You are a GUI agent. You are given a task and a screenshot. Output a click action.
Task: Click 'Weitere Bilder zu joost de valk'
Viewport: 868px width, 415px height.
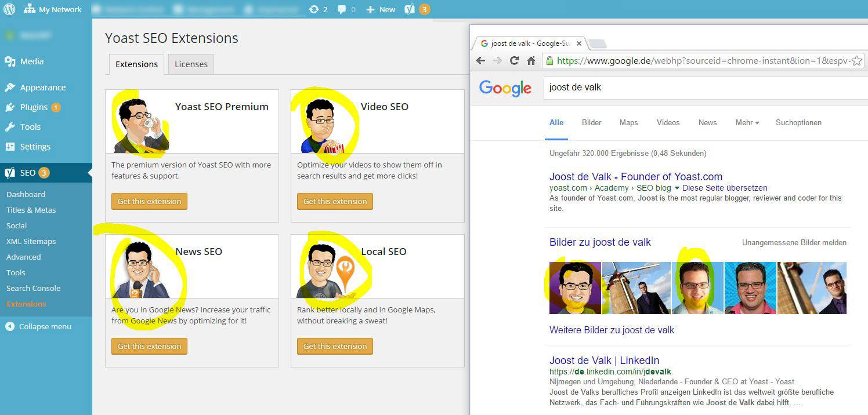click(612, 330)
